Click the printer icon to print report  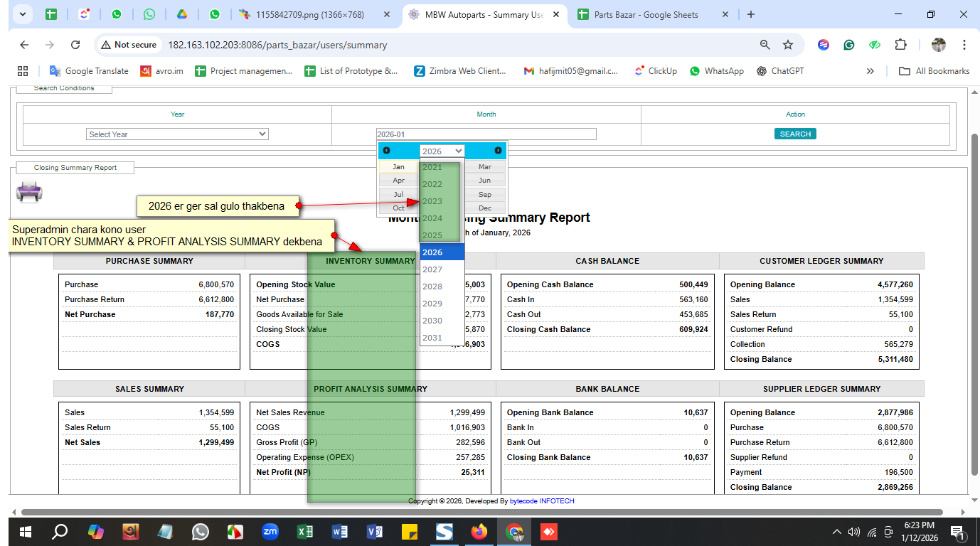coord(29,191)
